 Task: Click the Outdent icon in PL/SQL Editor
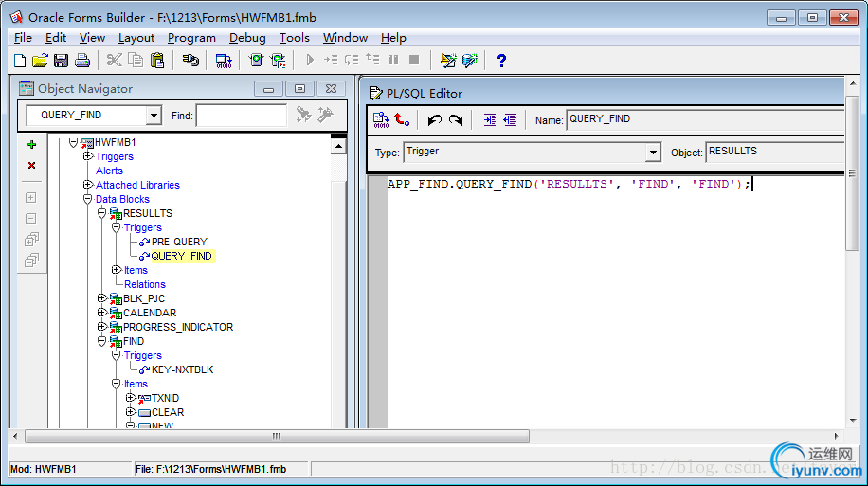tap(510, 120)
